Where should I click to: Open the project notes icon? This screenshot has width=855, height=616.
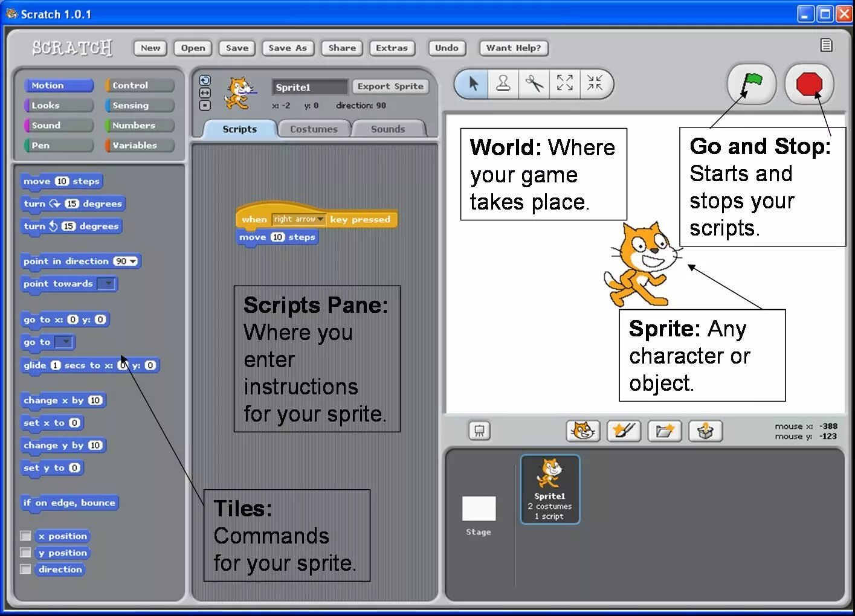pos(826,45)
